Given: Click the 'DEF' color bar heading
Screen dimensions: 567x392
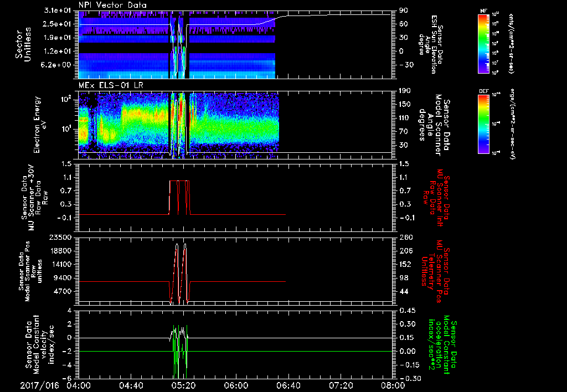Looking at the screenshot, I should [x=483, y=91].
